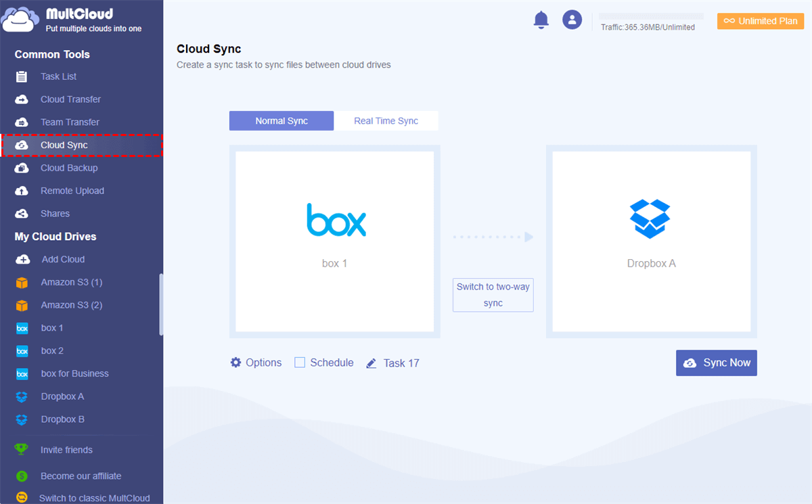Click the Add Cloud plus icon
The height and width of the screenshot is (504, 812).
[22, 259]
